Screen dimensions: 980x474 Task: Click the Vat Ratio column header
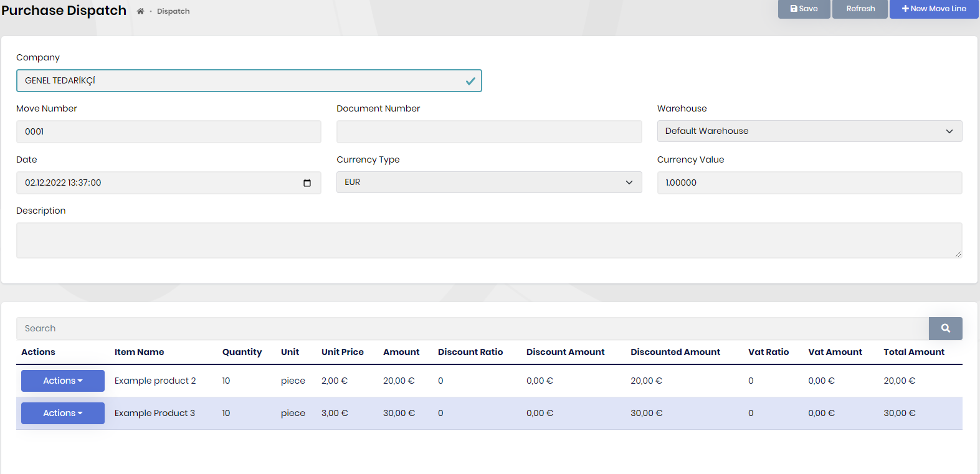coord(769,352)
